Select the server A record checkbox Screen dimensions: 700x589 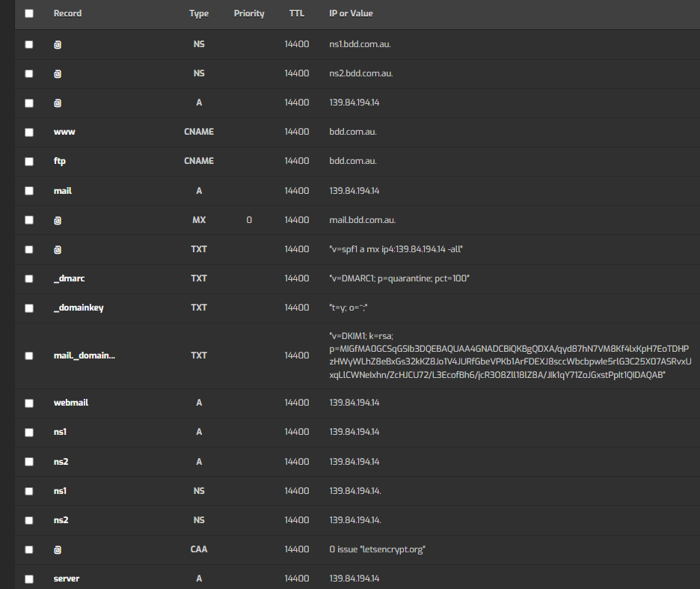pos(29,579)
